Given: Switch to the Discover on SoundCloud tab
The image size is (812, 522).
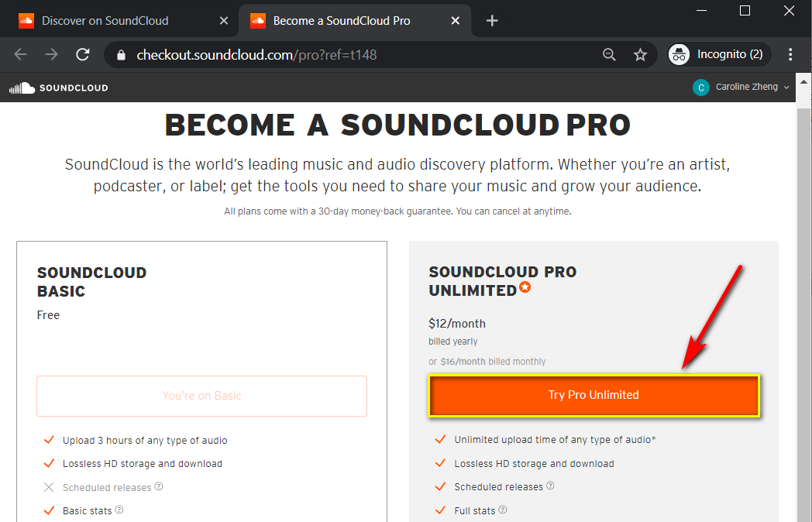Looking at the screenshot, I should click(116, 20).
